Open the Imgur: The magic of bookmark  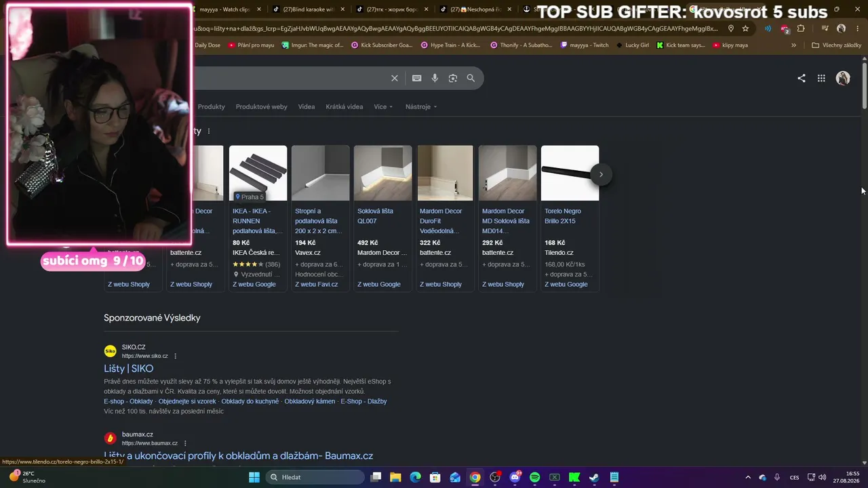pyautogui.click(x=313, y=45)
